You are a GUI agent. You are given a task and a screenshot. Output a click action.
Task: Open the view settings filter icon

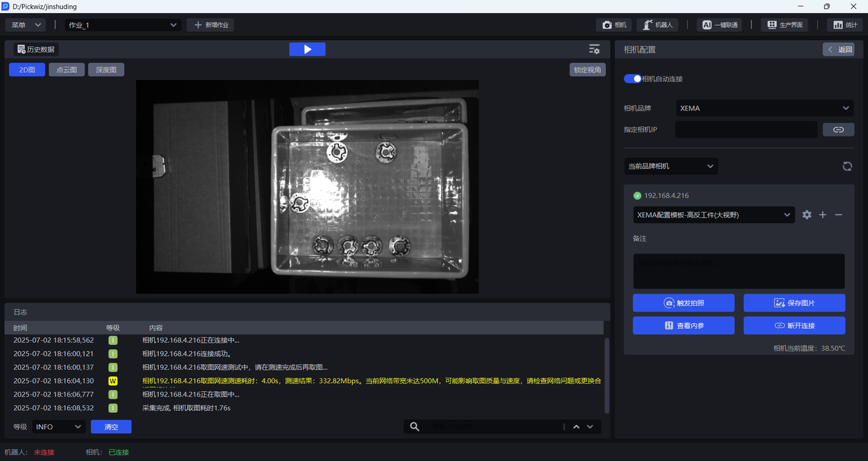594,49
